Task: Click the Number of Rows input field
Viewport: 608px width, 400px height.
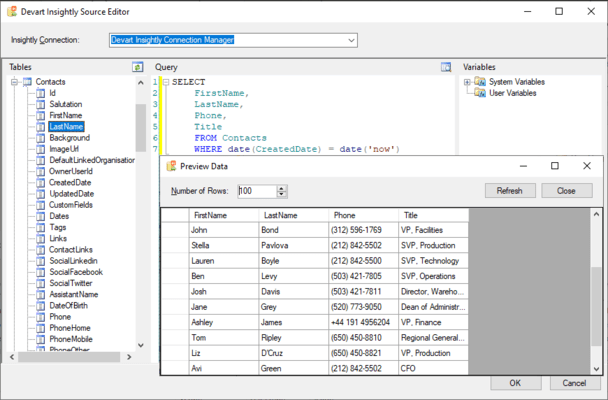Action: (257, 191)
